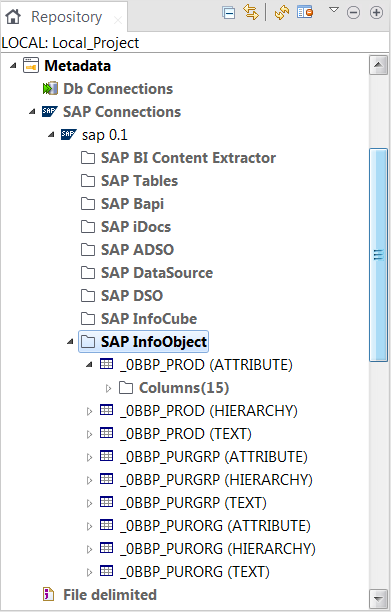
Task: Click the SAP DataSource folder icon
Action: [x=88, y=273]
